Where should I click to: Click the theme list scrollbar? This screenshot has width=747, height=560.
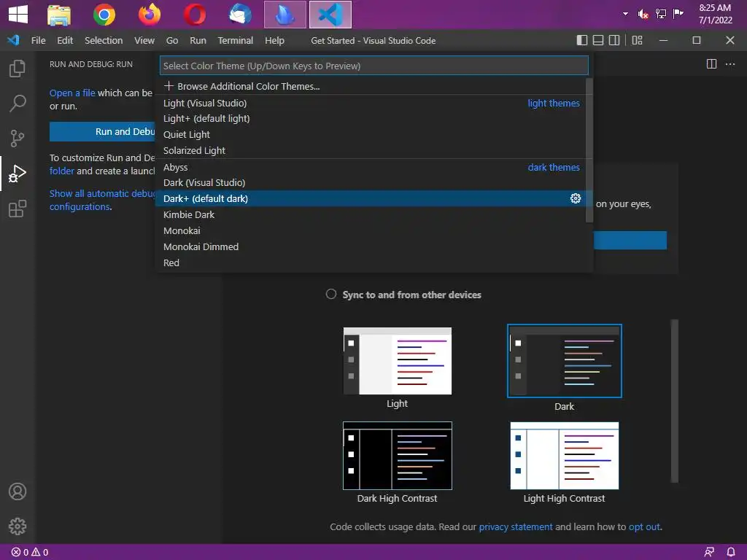tap(589, 150)
